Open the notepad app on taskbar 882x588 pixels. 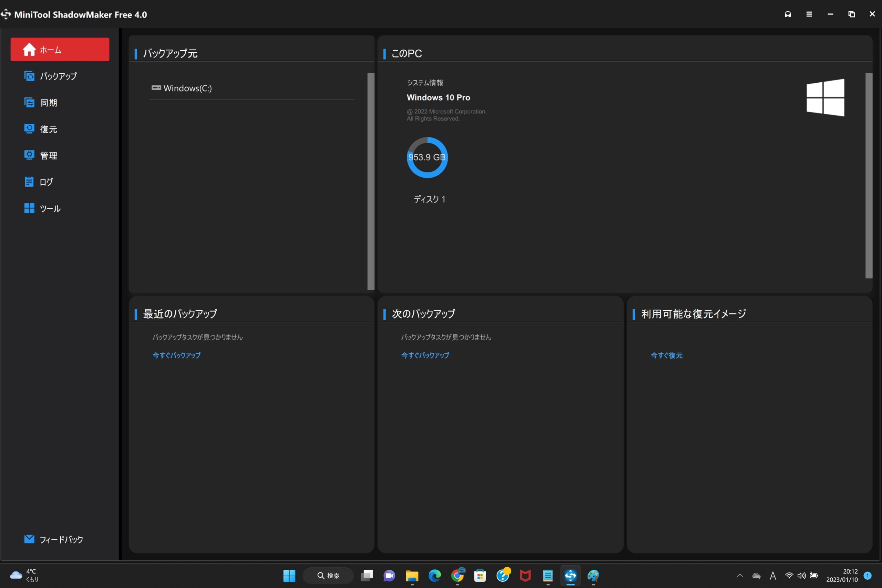click(x=548, y=575)
